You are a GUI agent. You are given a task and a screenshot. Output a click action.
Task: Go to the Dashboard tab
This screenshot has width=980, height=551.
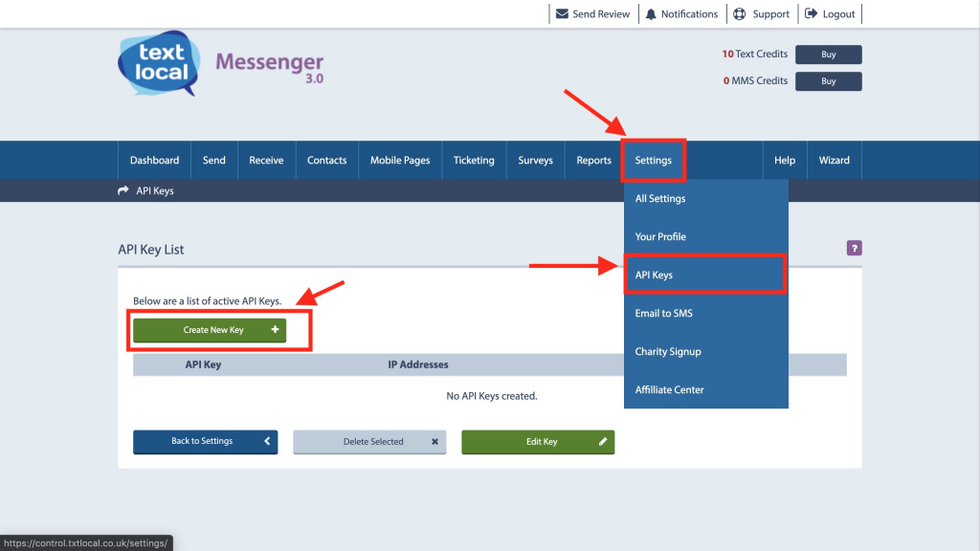[154, 160]
